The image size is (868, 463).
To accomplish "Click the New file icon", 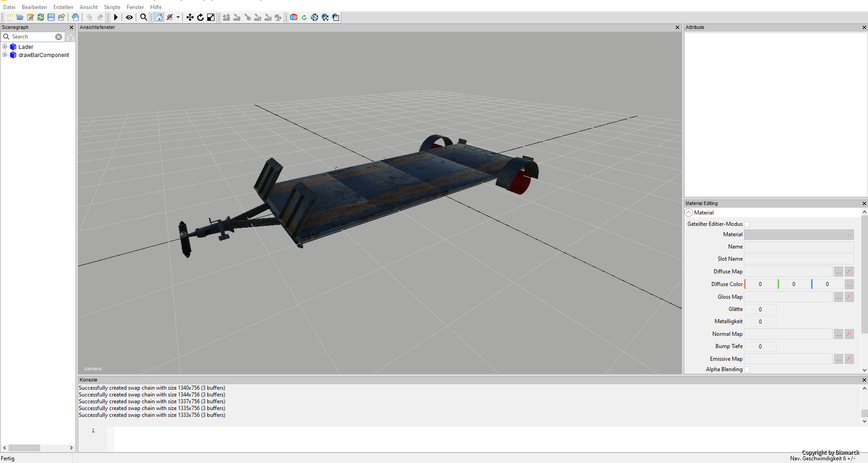I will 10,17.
